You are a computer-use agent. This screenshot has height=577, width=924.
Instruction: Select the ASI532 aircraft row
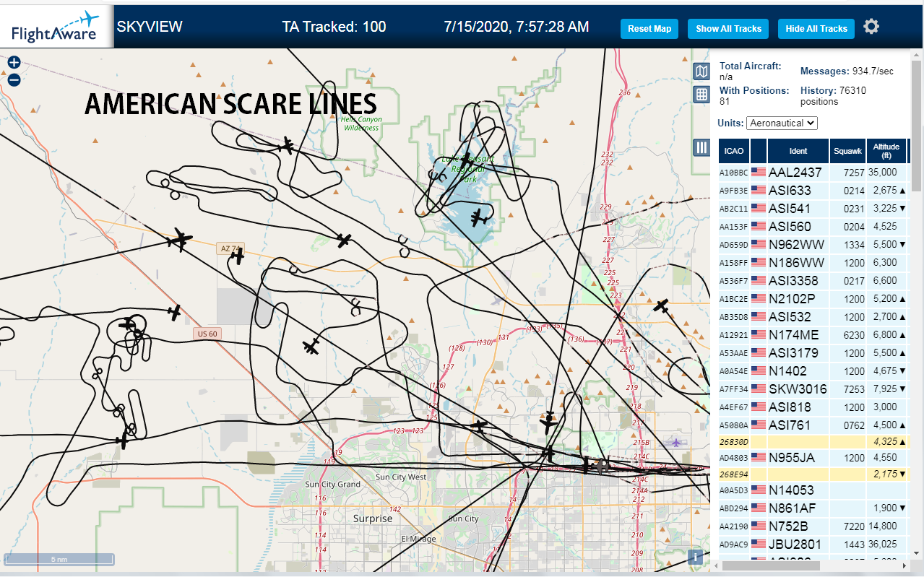tap(813, 317)
